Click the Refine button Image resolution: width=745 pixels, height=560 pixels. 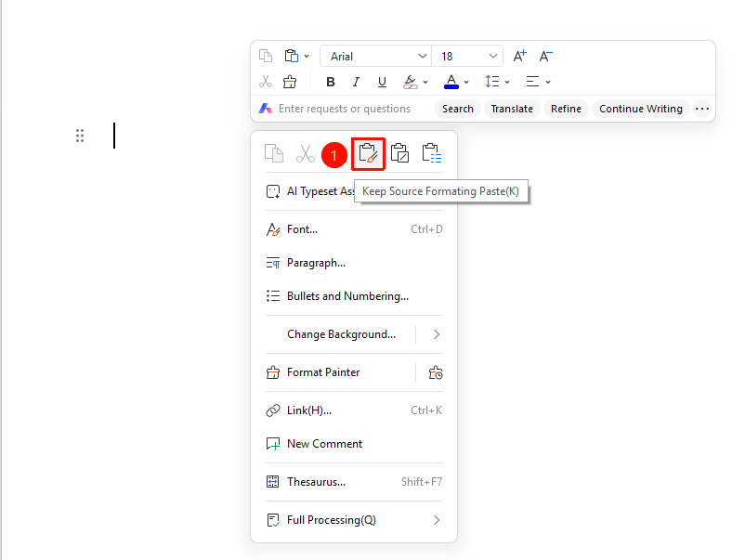pos(566,109)
